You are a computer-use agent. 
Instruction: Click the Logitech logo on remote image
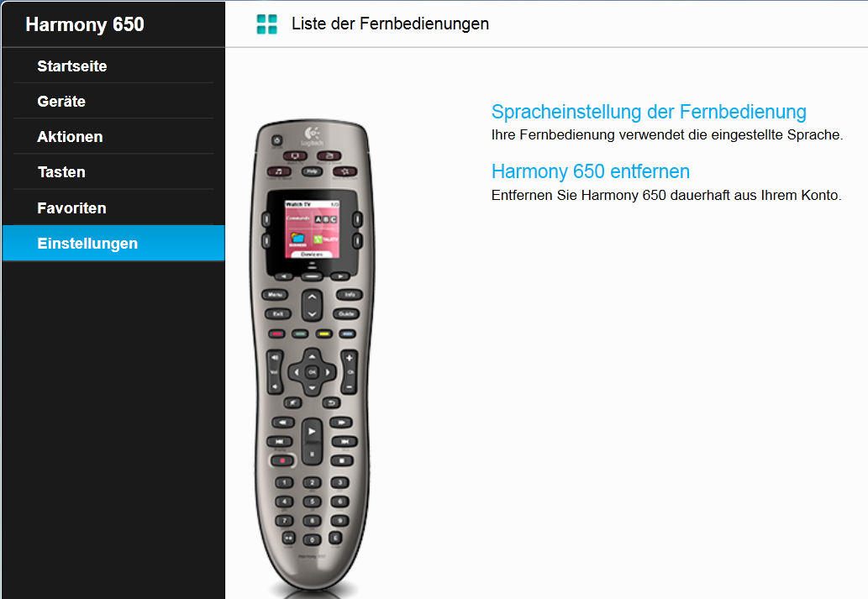pyautogui.click(x=313, y=135)
